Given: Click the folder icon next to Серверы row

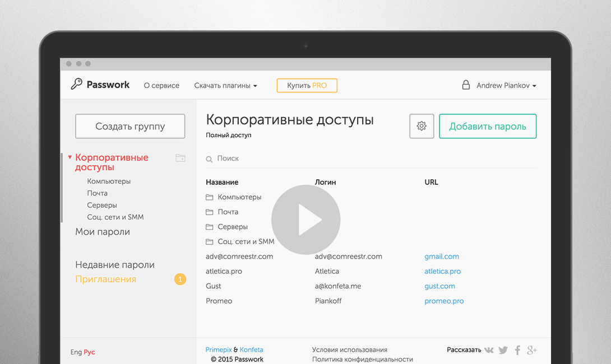Looking at the screenshot, I should (209, 227).
